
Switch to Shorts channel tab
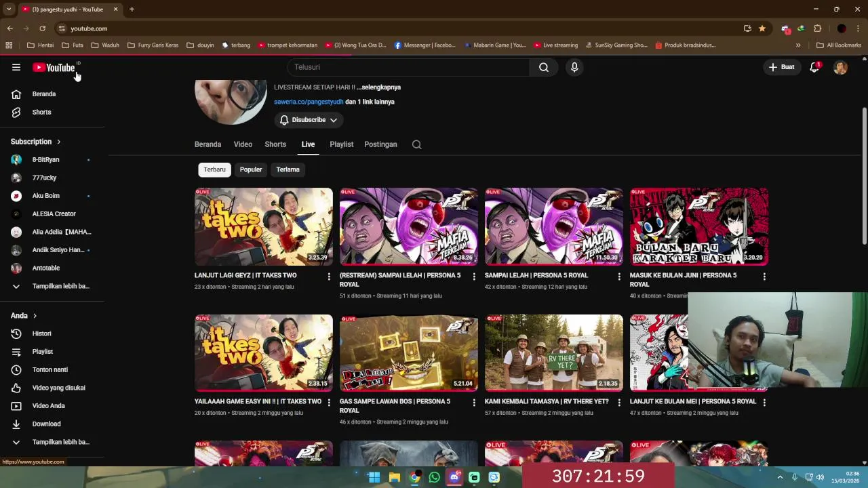pyautogui.click(x=275, y=144)
